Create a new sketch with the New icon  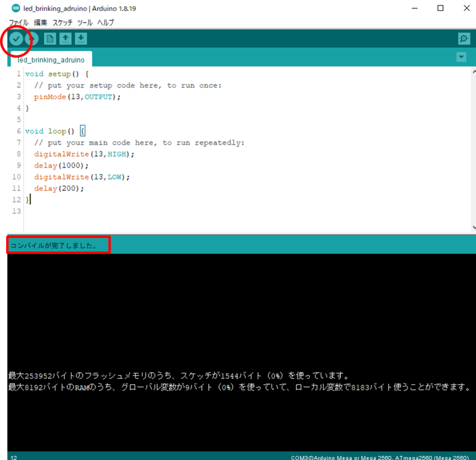click(50, 39)
